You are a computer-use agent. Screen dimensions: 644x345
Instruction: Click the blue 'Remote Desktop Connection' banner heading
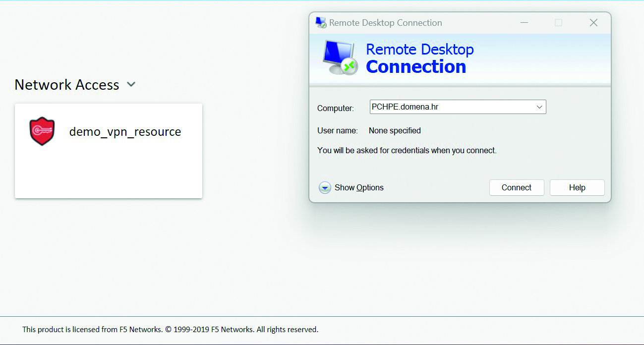click(x=419, y=58)
